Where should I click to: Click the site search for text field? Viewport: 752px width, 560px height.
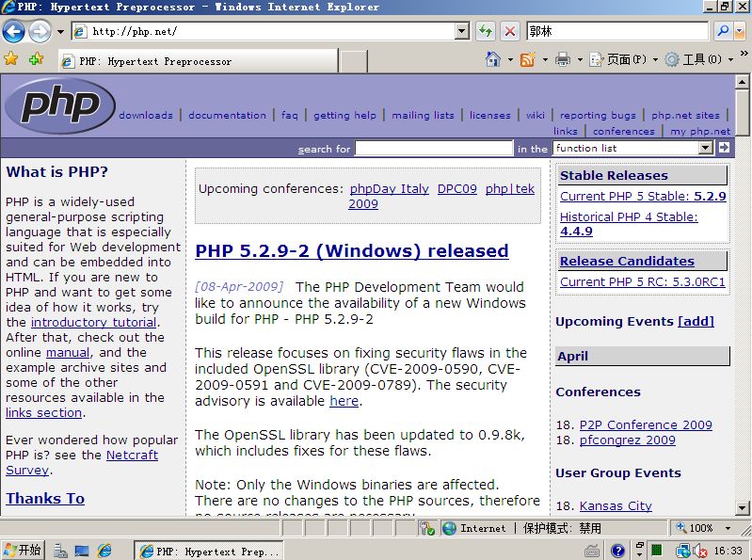click(434, 148)
